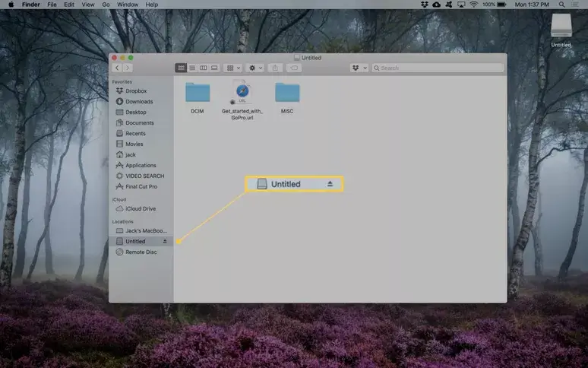Select Documents in the sidebar

[x=141, y=122]
